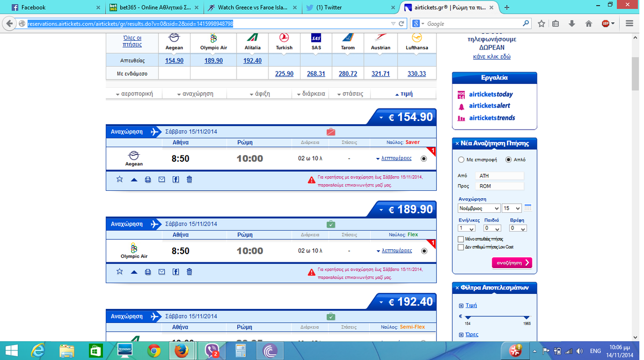Open the Firefox downloads arrow icon

[572, 24]
